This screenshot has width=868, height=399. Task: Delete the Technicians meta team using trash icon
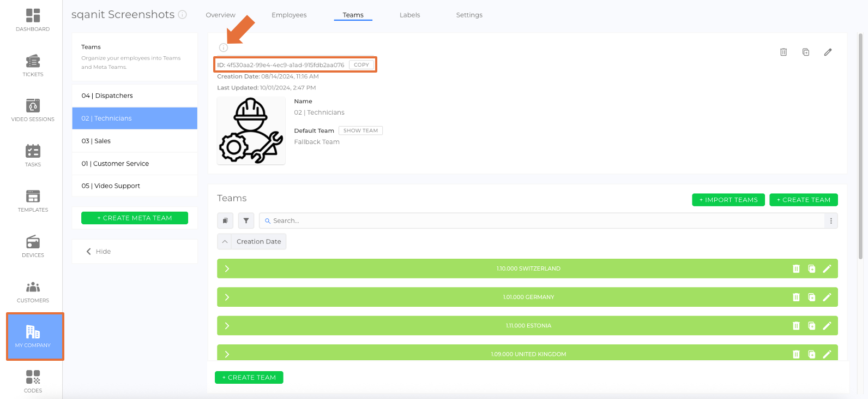click(x=783, y=52)
